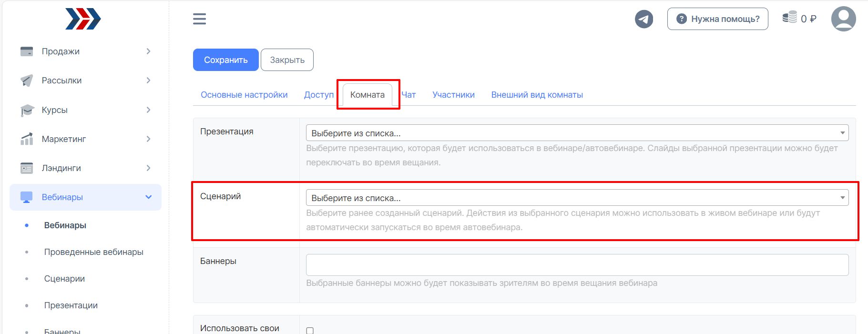Click the Лэндинги page icon

coord(27,168)
